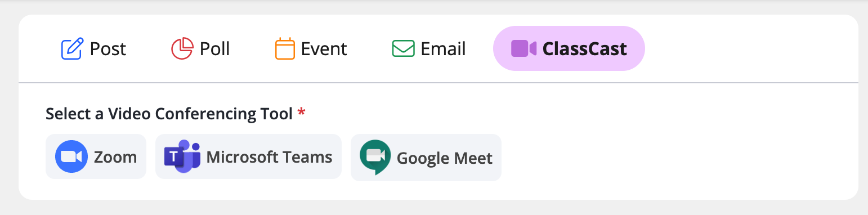Click the orange calendar Event icon
The image size is (868, 215).
285,48
